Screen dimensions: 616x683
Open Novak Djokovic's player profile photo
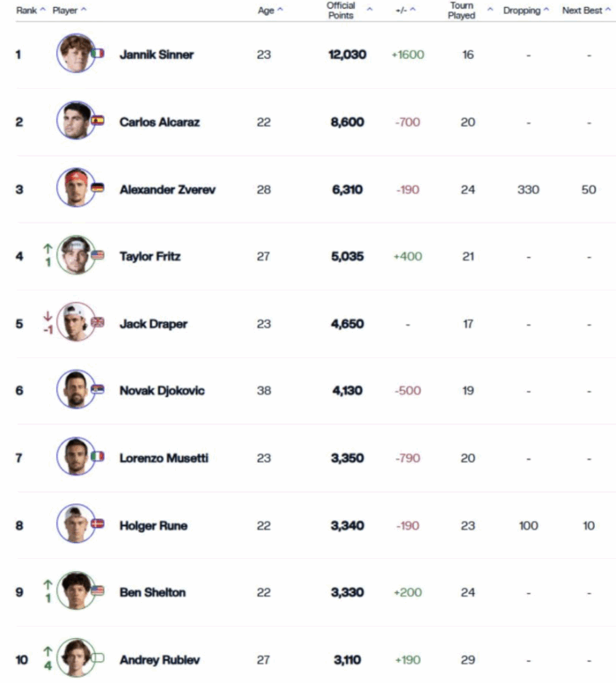[x=76, y=389]
